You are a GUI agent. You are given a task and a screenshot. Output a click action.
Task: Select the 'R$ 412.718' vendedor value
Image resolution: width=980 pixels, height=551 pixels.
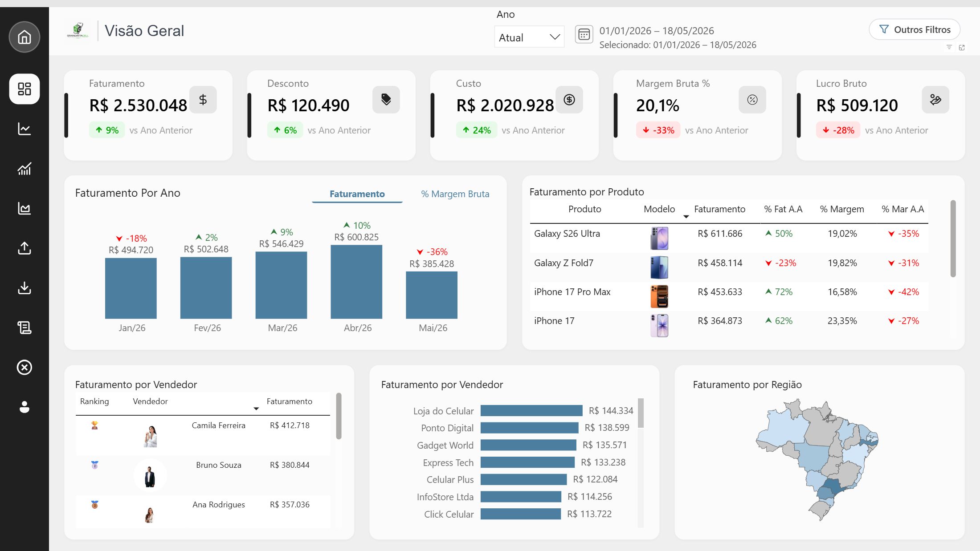click(x=290, y=425)
